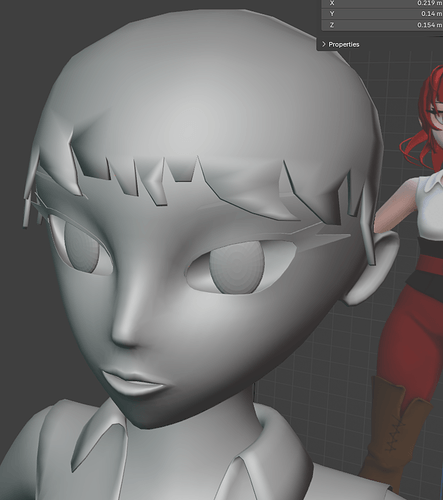Image resolution: width=443 pixels, height=500 pixels.
Task: Click the X dimension field 0.219 m
Action: [x=382, y=3]
